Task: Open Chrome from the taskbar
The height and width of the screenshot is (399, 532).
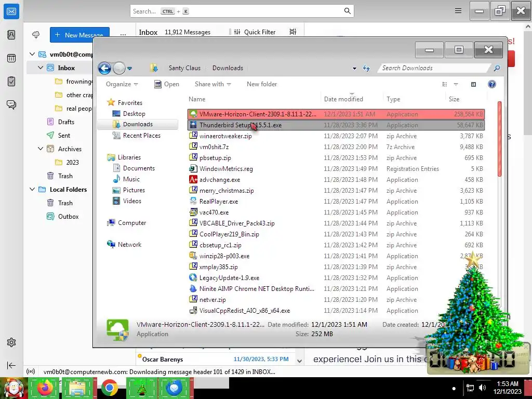Action: coord(109,388)
